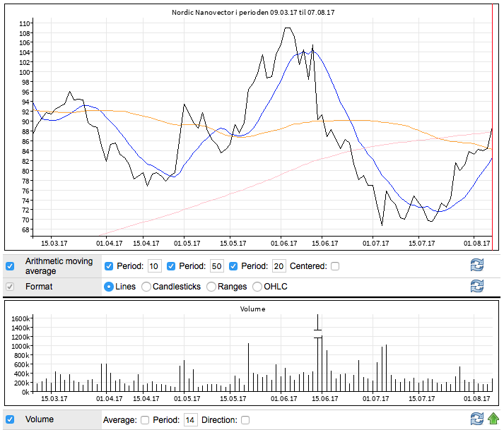The image size is (504, 430).
Task: Refresh the Arithmetic moving average row
Action: coord(477,265)
